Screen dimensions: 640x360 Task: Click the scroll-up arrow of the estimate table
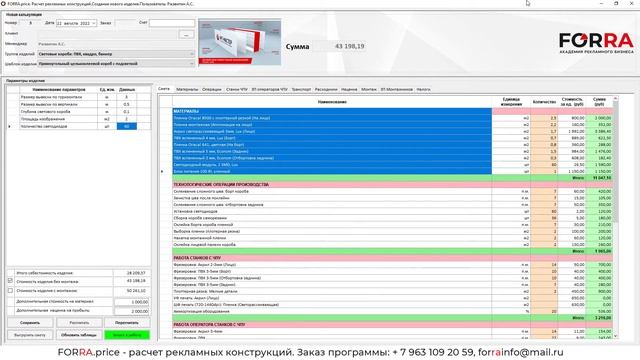click(x=616, y=99)
